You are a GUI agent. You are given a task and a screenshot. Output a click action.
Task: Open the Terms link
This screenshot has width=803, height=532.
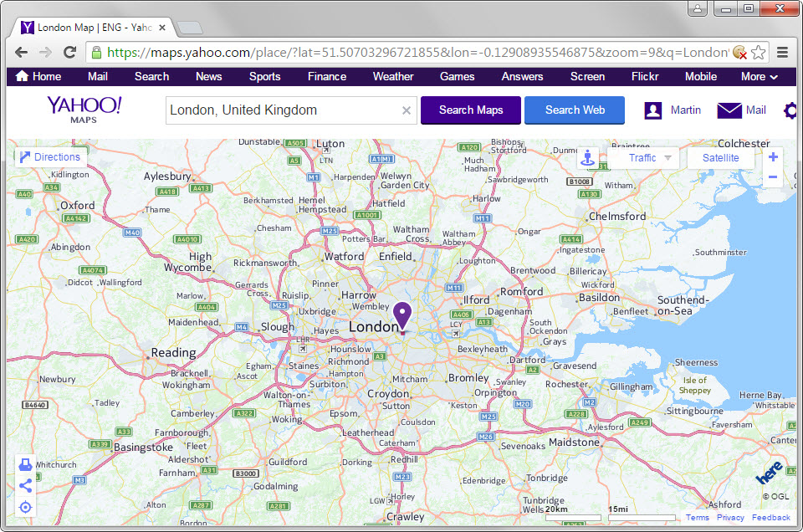697,518
